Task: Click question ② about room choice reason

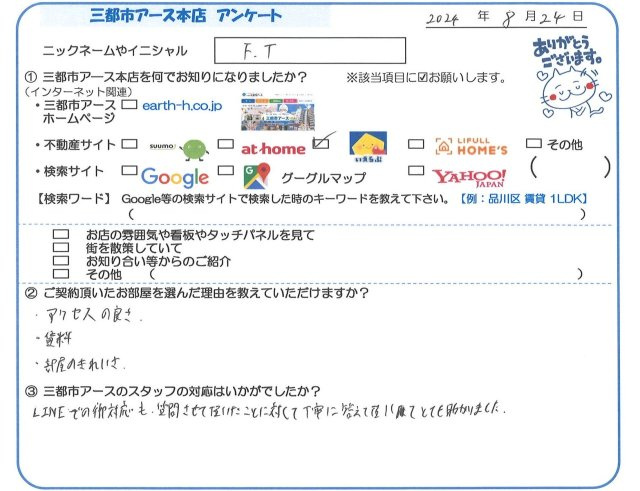Action: point(197,293)
